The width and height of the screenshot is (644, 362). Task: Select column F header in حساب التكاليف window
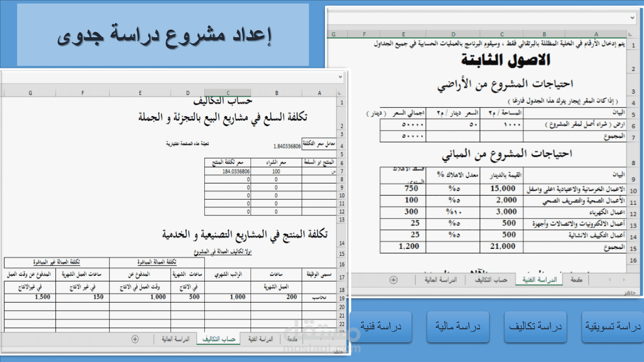click(x=83, y=93)
